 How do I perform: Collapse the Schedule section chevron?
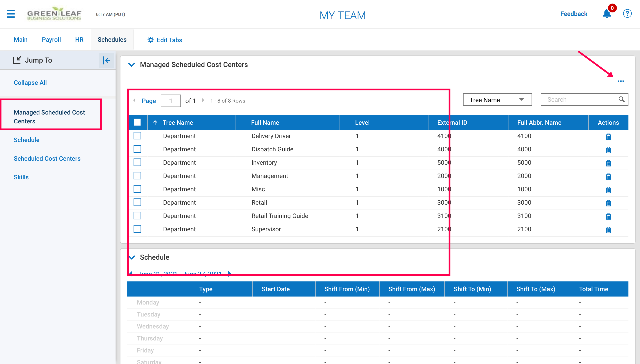pyautogui.click(x=132, y=257)
